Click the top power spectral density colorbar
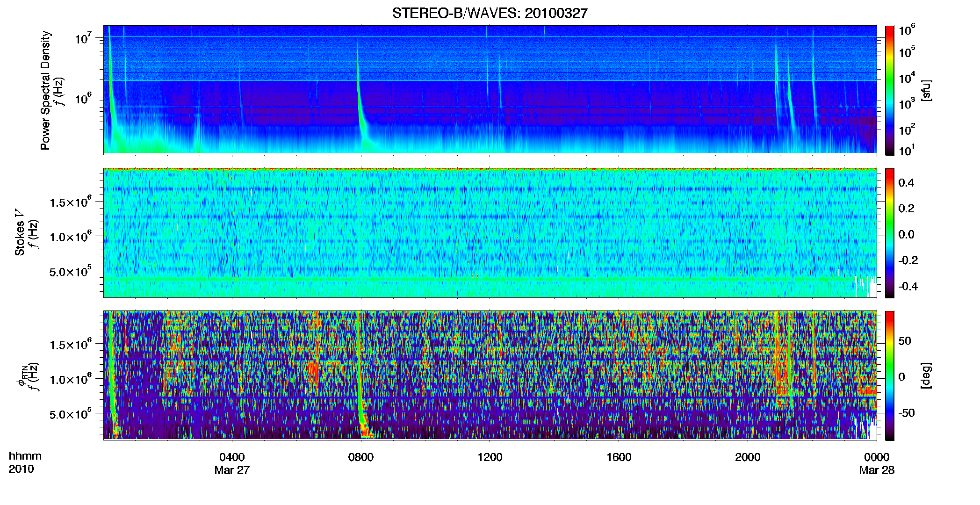Screen dimensions: 980x505 coord(890,90)
